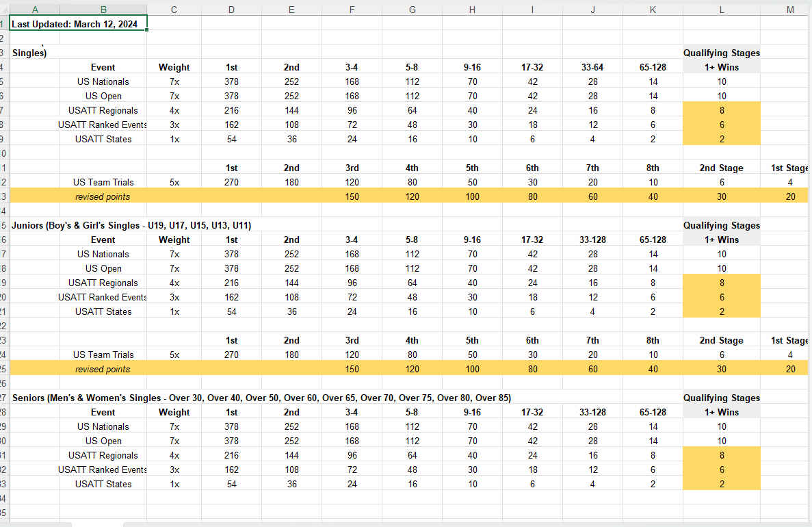Select Seniors US Nationals 1+ Wins value 10
Screen dimensions: 812x527
722,427
